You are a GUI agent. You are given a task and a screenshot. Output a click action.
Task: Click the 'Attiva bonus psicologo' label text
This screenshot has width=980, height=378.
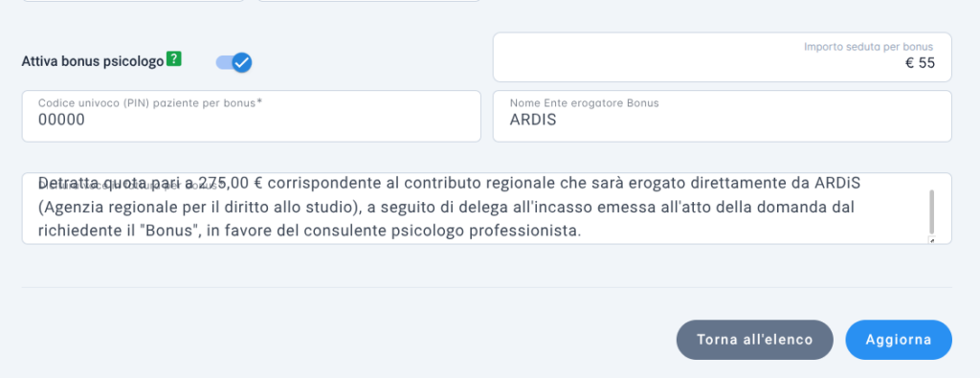click(93, 62)
